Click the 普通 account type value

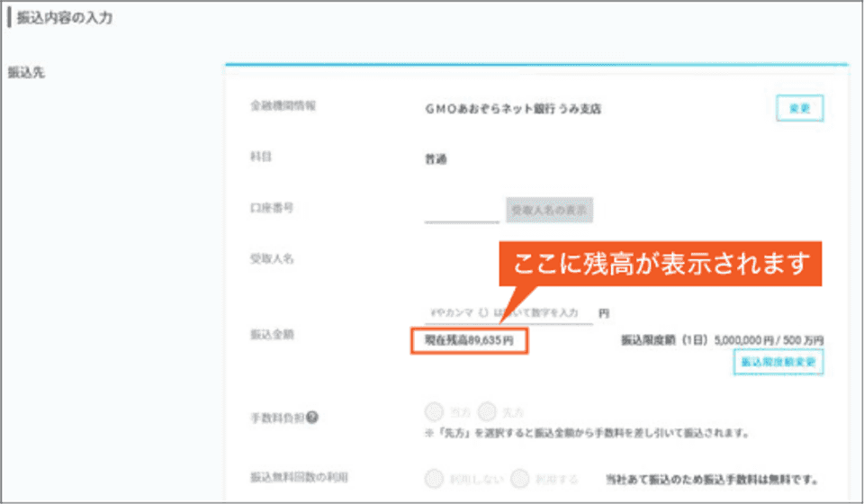coord(436,159)
